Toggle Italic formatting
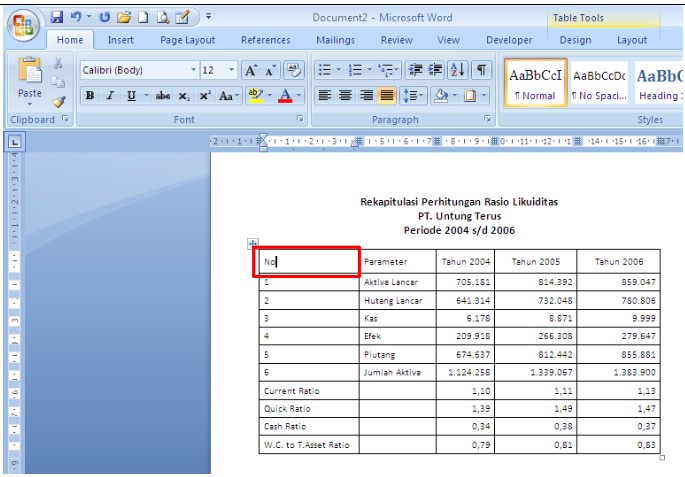This screenshot has height=477, width=685. coord(111,96)
